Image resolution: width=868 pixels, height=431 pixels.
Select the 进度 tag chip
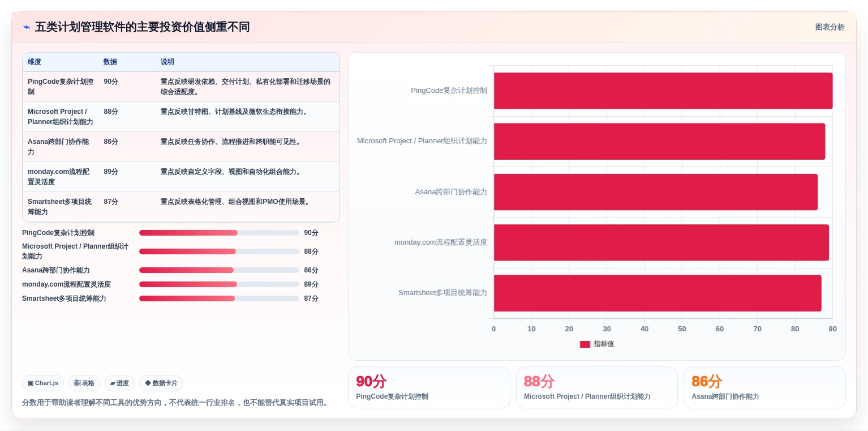(x=119, y=383)
